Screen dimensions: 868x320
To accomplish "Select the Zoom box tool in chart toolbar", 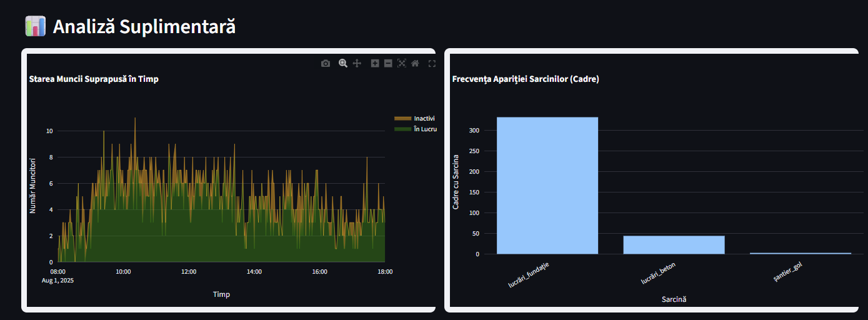I will pyautogui.click(x=342, y=63).
